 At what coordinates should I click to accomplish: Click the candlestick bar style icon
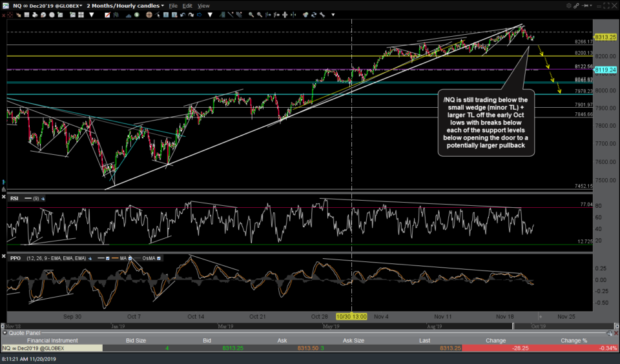(116, 15)
